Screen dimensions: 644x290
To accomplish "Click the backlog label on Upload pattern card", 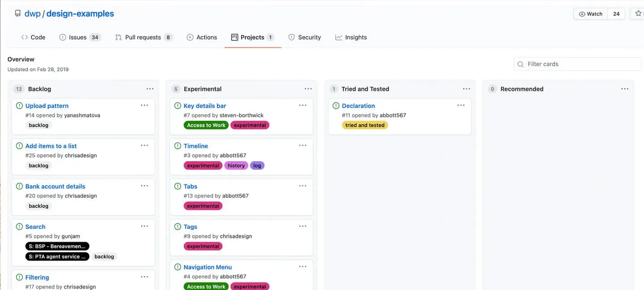I will click(38, 125).
